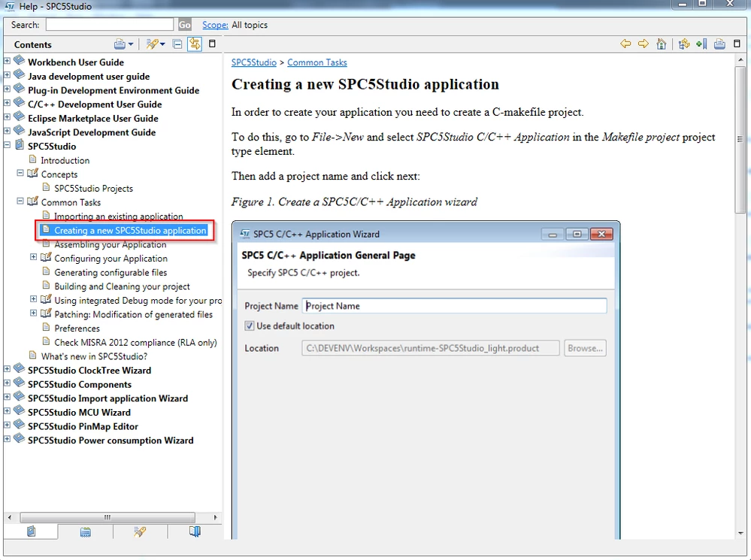Viewport: 751px width, 560px height.
Task: Click Show in Table of Contents icon
Action: point(684,44)
